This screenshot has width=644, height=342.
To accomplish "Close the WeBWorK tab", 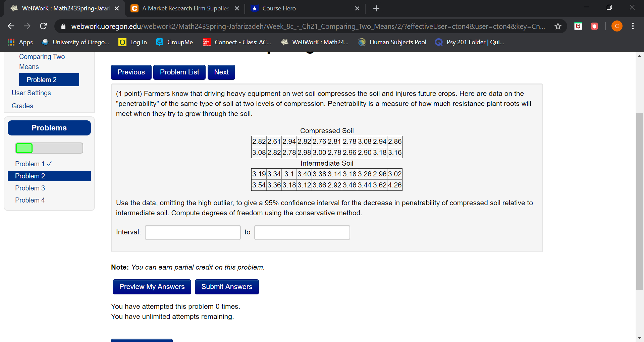I will point(117,8).
